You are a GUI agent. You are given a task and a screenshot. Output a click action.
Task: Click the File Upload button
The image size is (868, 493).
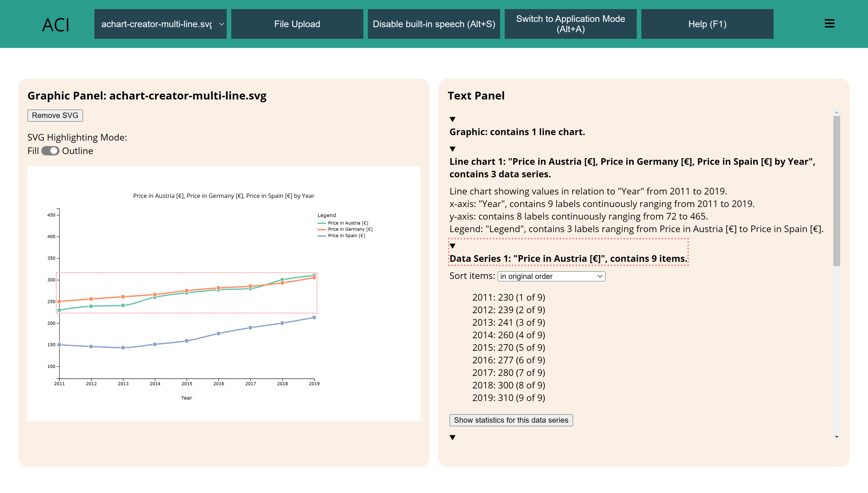click(x=297, y=24)
